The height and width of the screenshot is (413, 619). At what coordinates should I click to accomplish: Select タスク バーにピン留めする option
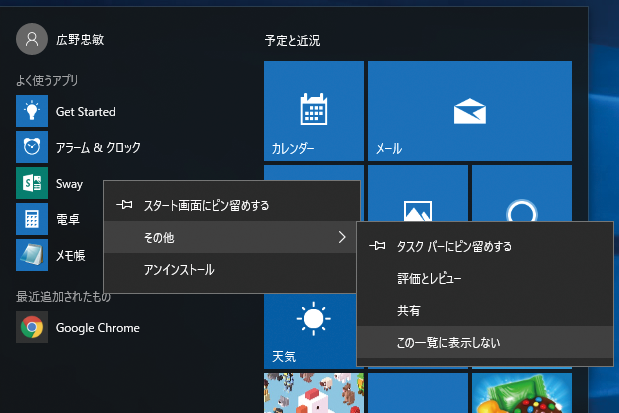(x=485, y=246)
